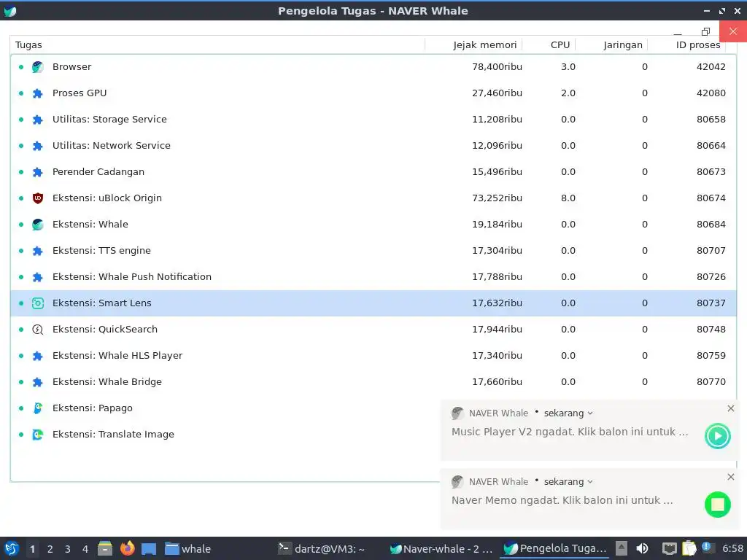
Task: Select the Ekstensi: Whale row
Action: [373, 225]
